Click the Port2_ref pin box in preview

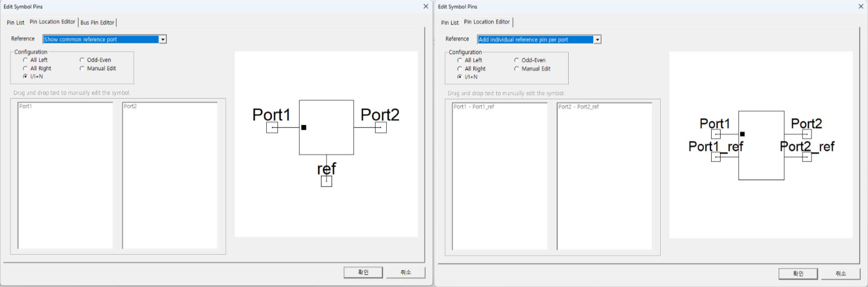pyautogui.click(x=807, y=157)
